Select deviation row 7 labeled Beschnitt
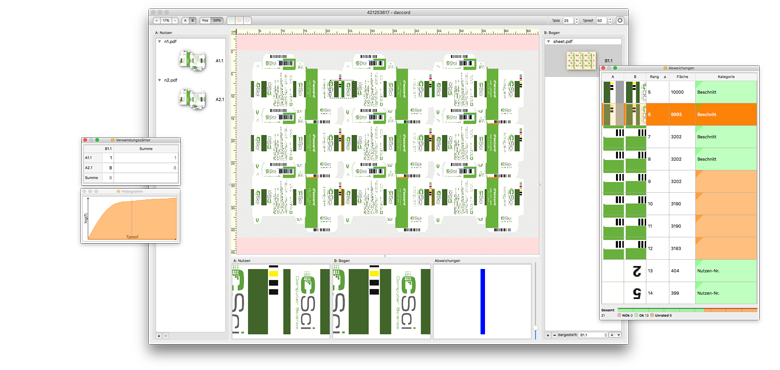 pyautogui.click(x=679, y=137)
